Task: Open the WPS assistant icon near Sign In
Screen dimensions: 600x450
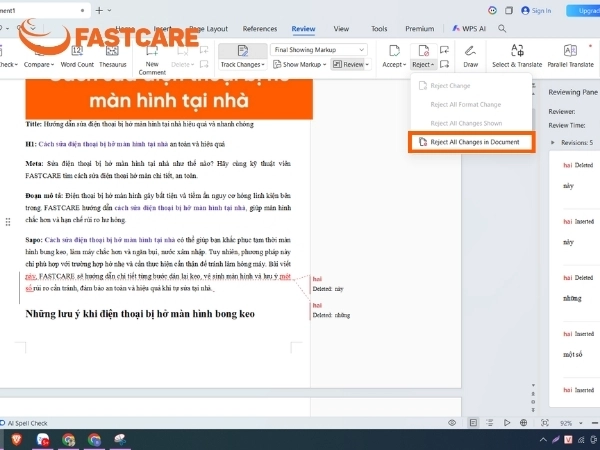Action: click(x=492, y=10)
